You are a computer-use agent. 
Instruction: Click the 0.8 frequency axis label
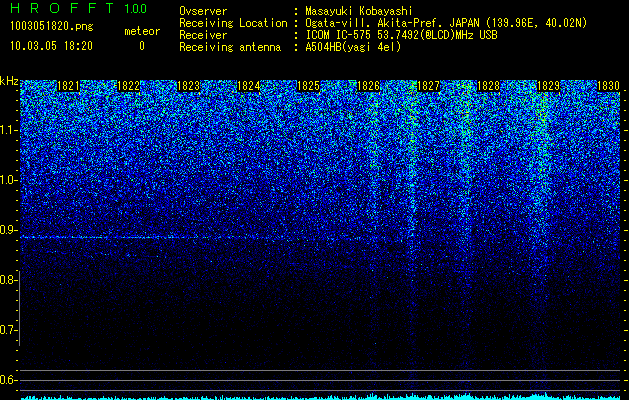pyautogui.click(x=8, y=280)
